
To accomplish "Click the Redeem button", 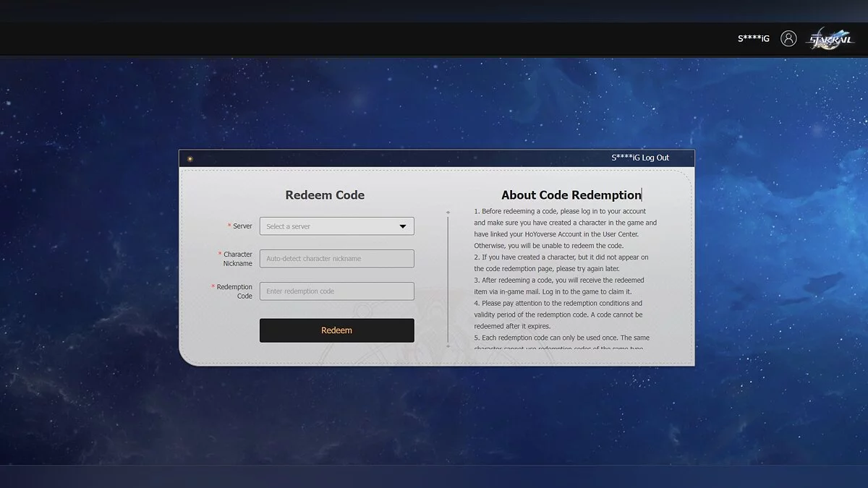I will point(337,330).
